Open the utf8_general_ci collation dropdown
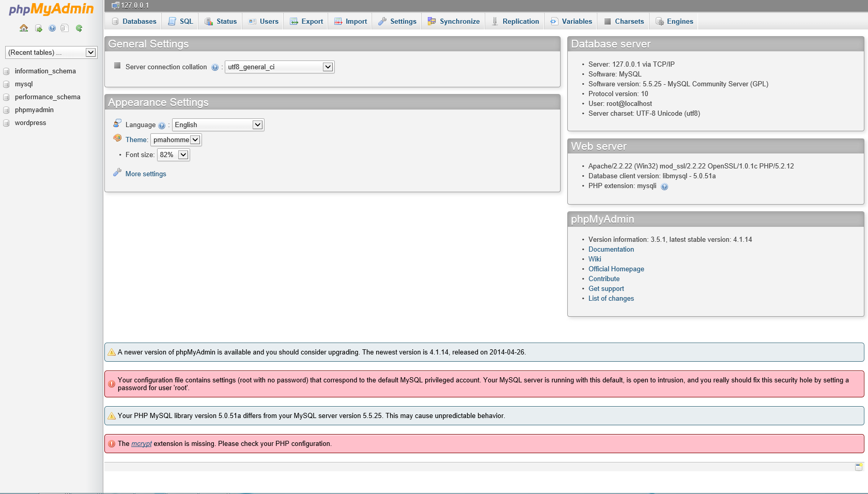Image resolution: width=868 pixels, height=494 pixels. (x=280, y=67)
